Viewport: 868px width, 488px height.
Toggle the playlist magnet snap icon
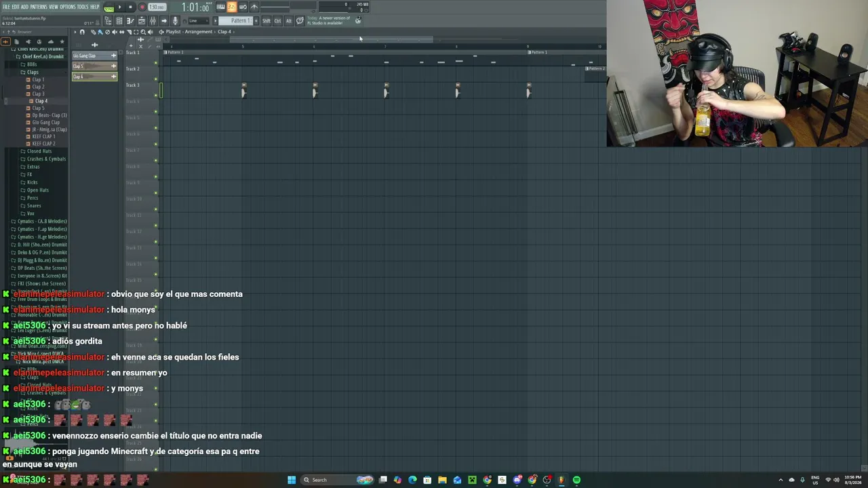click(82, 32)
